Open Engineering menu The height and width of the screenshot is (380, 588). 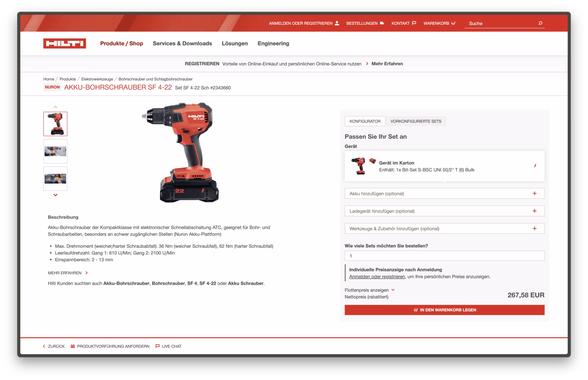point(273,43)
